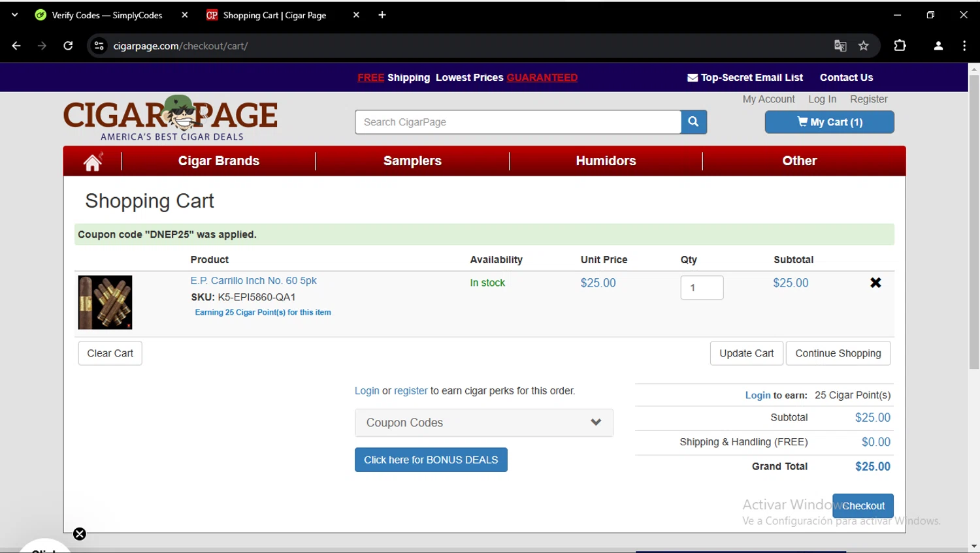This screenshot has width=980, height=553.
Task: Open the Other menu
Action: (x=800, y=161)
